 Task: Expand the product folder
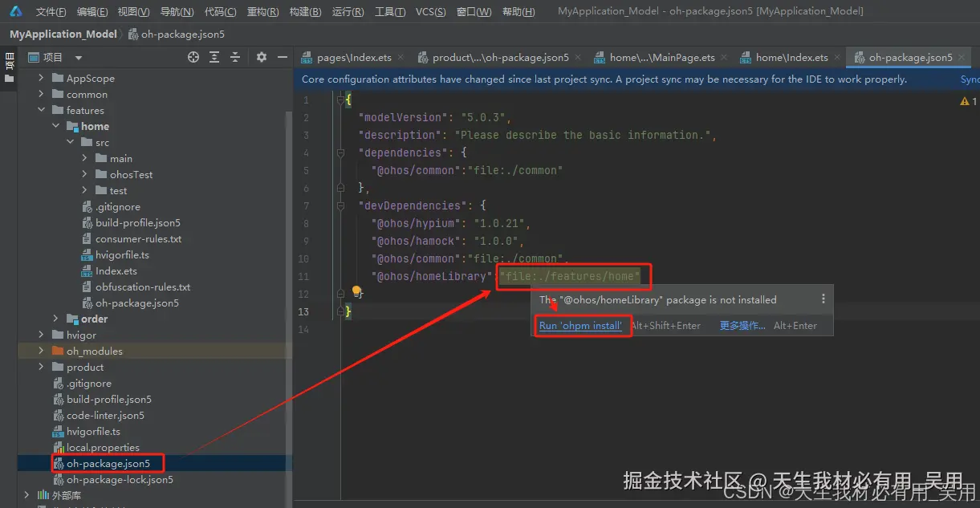[x=42, y=368]
